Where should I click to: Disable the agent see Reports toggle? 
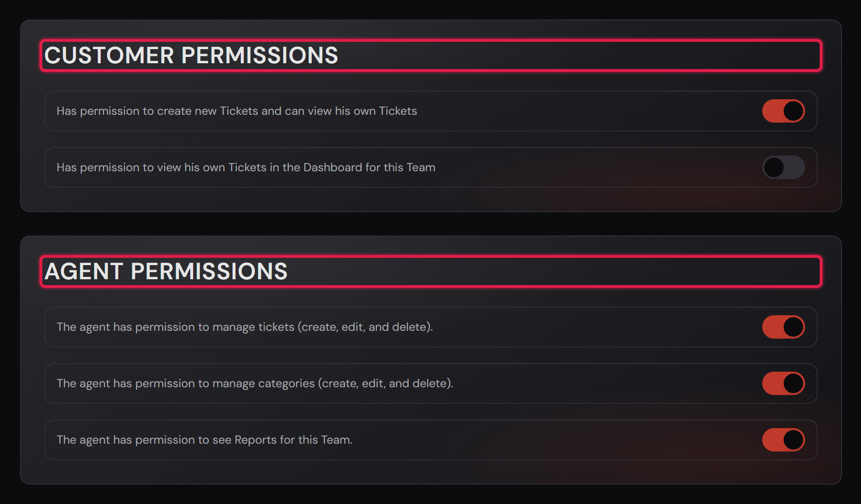coord(783,440)
